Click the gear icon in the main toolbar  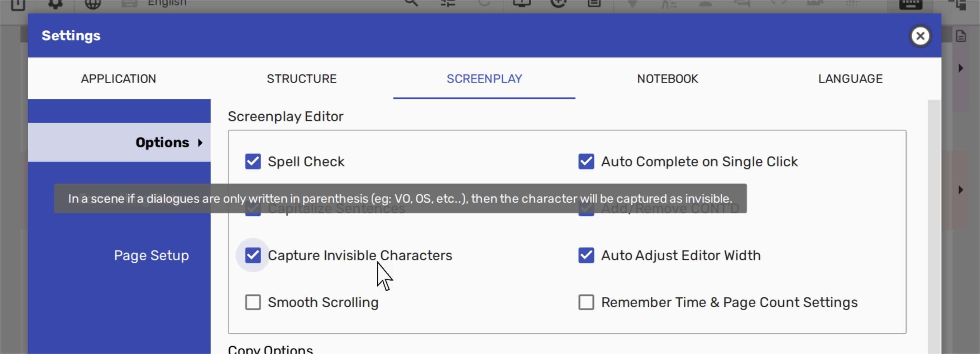point(55,4)
